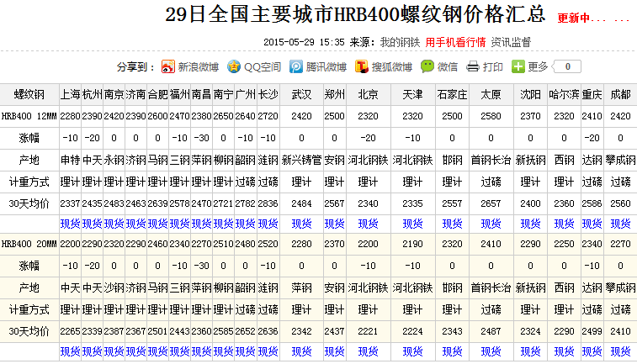Viewport: 637px width, 364px height.
Task: Click 12MM 30-day average 2337
Action: [71, 203]
